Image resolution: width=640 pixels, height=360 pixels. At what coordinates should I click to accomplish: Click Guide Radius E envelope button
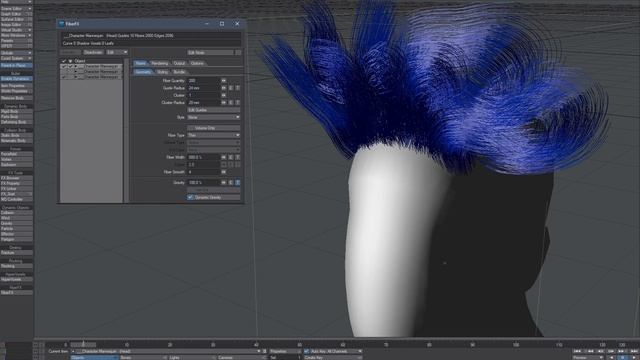pyautogui.click(x=231, y=88)
